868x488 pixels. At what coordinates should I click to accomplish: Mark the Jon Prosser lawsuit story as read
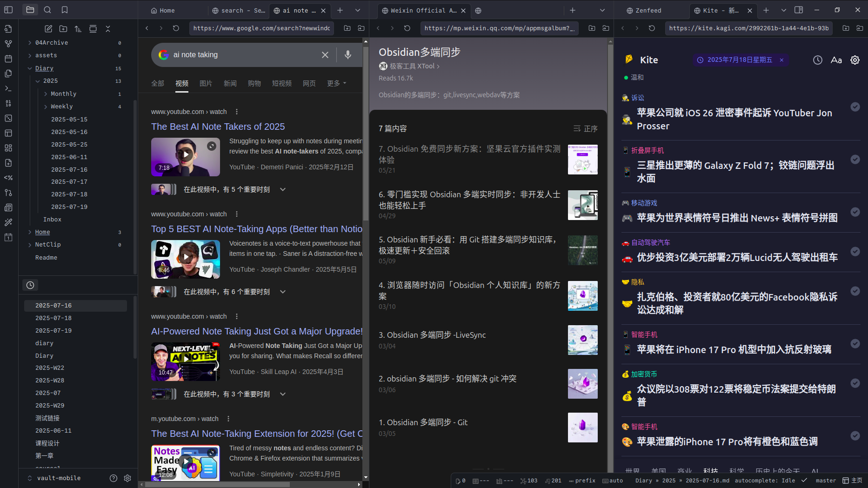click(855, 107)
